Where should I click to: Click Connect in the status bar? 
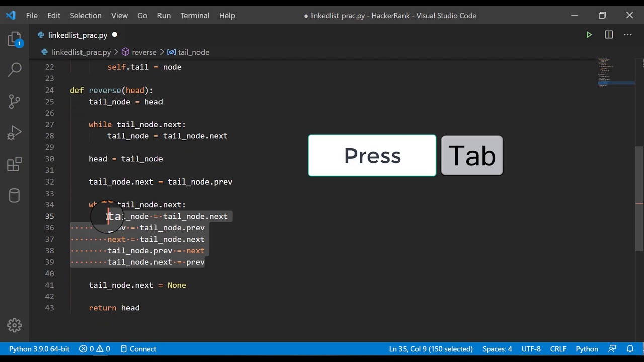[138, 349]
